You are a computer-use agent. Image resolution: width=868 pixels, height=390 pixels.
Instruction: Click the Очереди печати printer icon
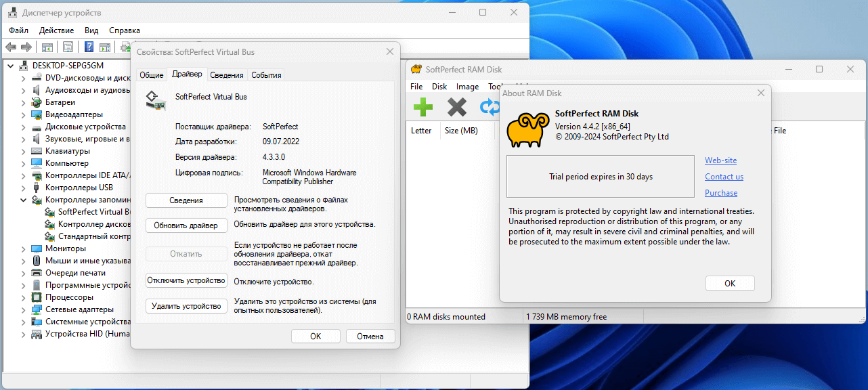click(x=37, y=273)
